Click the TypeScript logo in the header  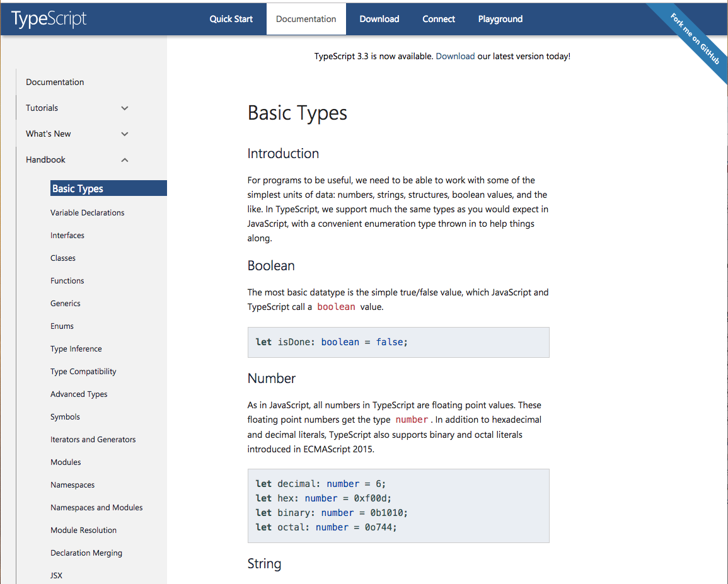[48, 19]
